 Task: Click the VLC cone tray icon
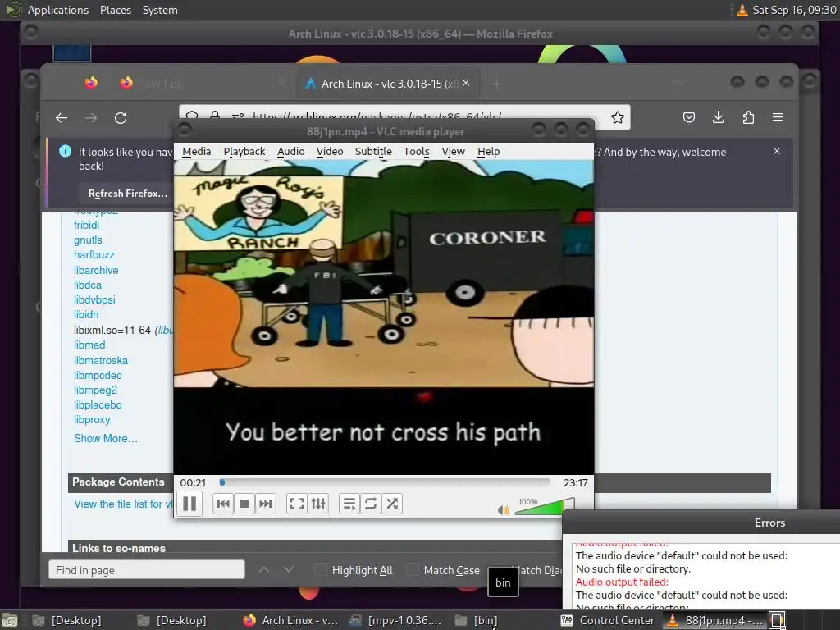coord(742,10)
